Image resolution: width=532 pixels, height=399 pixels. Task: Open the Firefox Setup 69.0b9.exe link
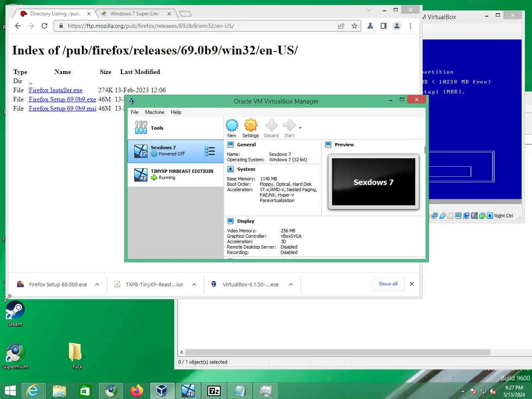pos(62,99)
